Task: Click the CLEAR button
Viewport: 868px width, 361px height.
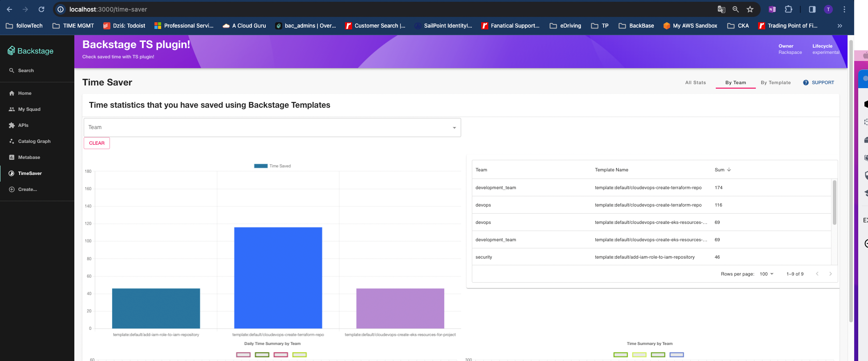Action: click(x=97, y=143)
